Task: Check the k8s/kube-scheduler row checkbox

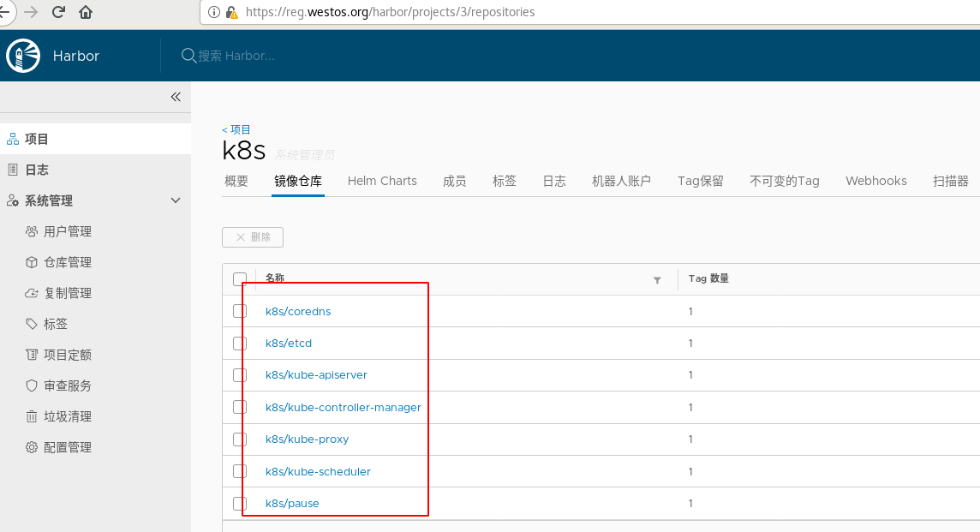Action: pos(239,471)
